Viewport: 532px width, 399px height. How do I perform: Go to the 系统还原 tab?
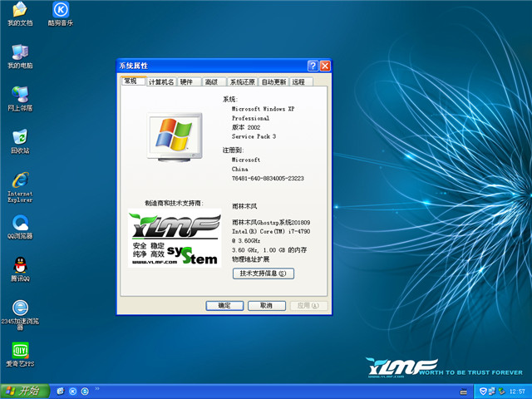242,82
